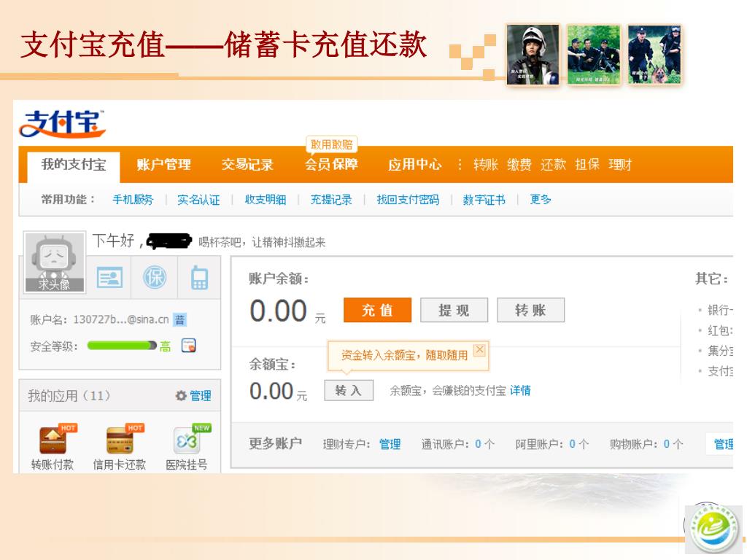Switch to 我的支付宝 tab
The image size is (747, 560).
pyautogui.click(x=74, y=165)
